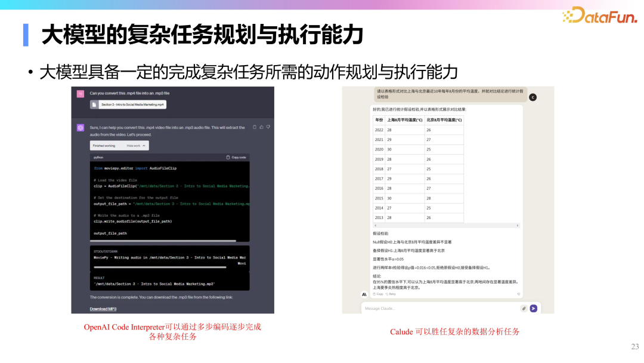The height and width of the screenshot is (363, 644).
Task: Collapse the code with the Hide work chevron
Action: (x=136, y=146)
